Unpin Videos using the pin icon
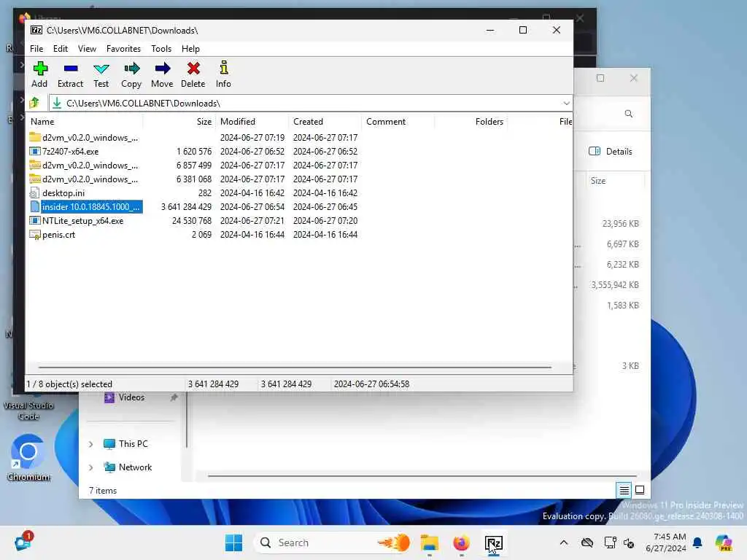Screen dimensions: 747x560 pos(174,397)
